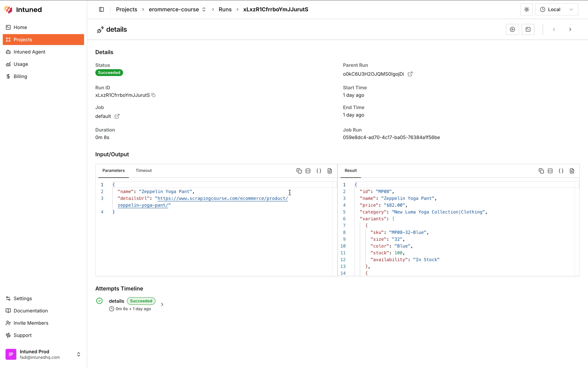Expand the erommerce-course project switcher

tap(204, 9)
